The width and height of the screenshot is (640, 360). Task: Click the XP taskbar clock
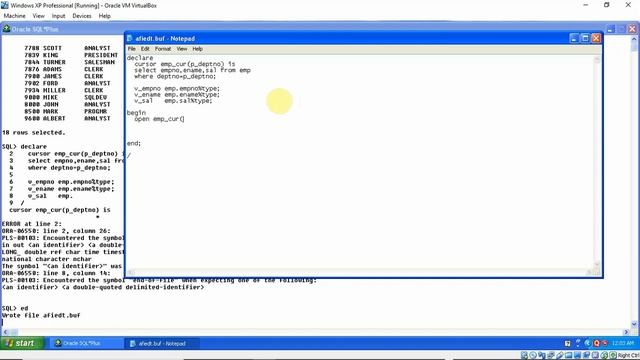[623, 343]
